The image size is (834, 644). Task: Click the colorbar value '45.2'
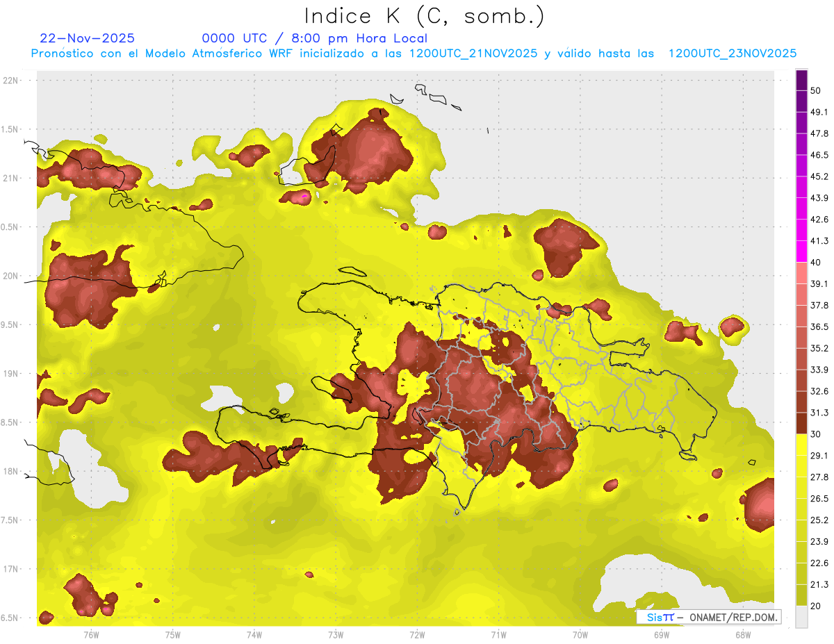819,176
